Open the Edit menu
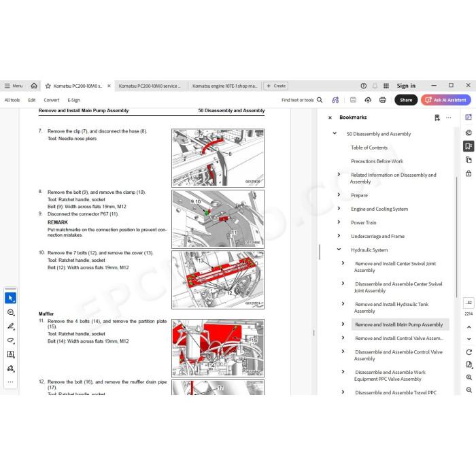 [31, 100]
